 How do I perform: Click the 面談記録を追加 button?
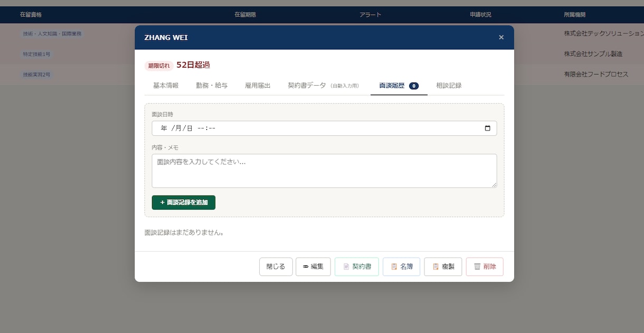(x=184, y=202)
